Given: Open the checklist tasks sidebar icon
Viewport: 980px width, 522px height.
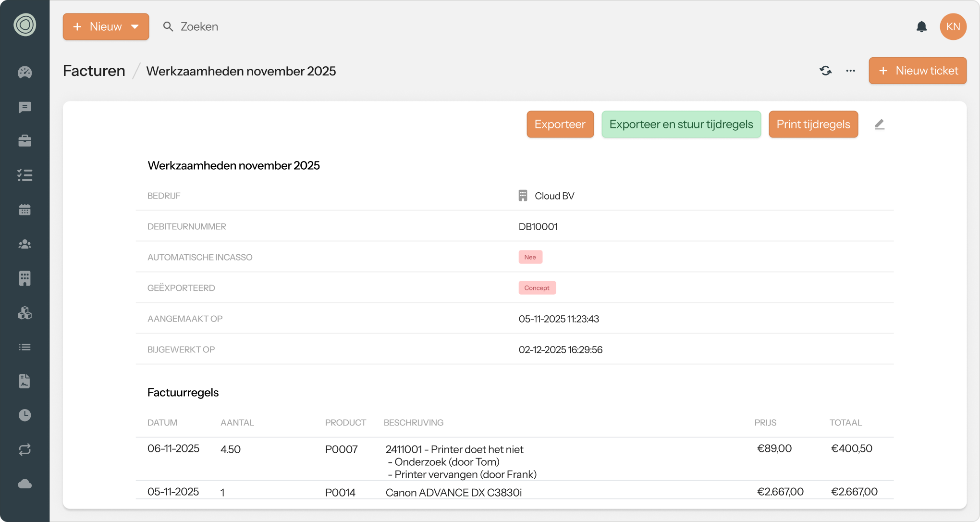Looking at the screenshot, I should click(x=25, y=175).
